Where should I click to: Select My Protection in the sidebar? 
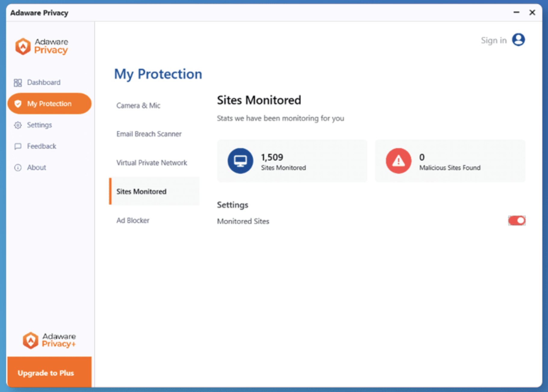[x=49, y=104]
